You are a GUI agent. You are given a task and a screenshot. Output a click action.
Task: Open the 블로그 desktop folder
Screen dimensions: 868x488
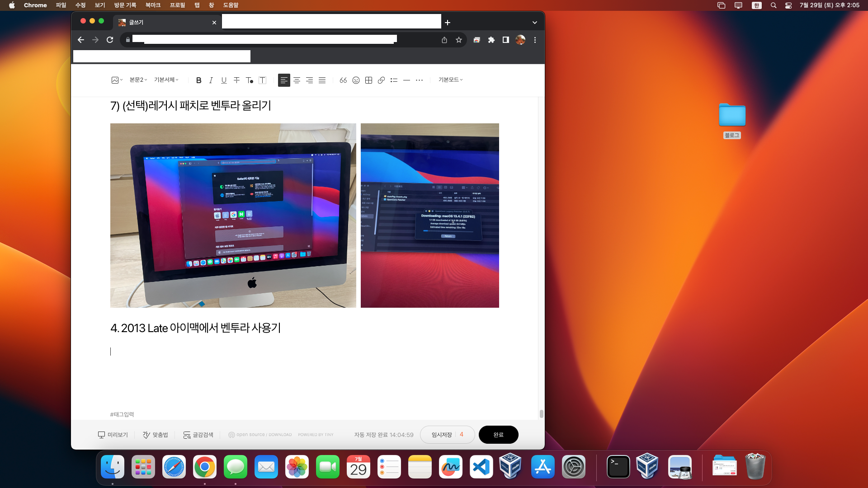click(x=732, y=121)
